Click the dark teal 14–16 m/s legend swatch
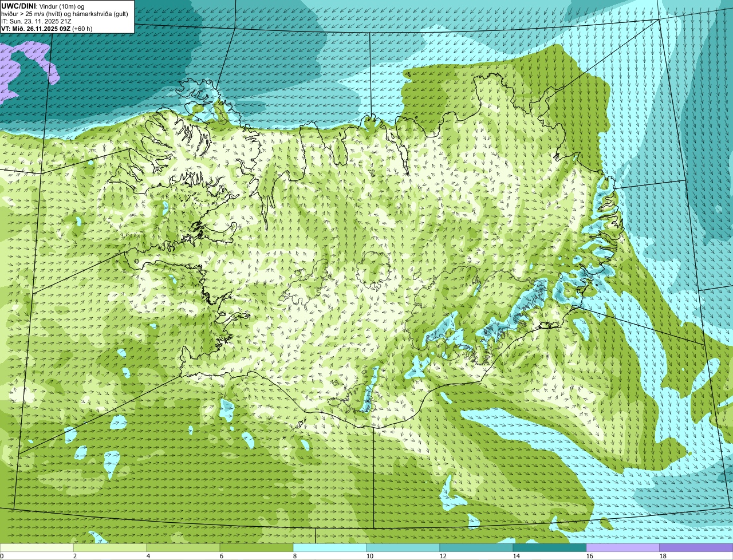 (550, 548)
